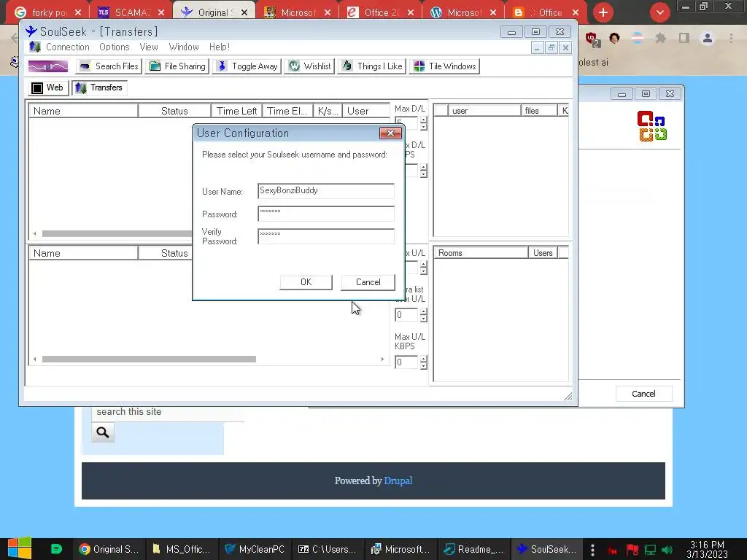Open the Help! menu
Image resolution: width=747 pixels, height=560 pixels.
[219, 47]
